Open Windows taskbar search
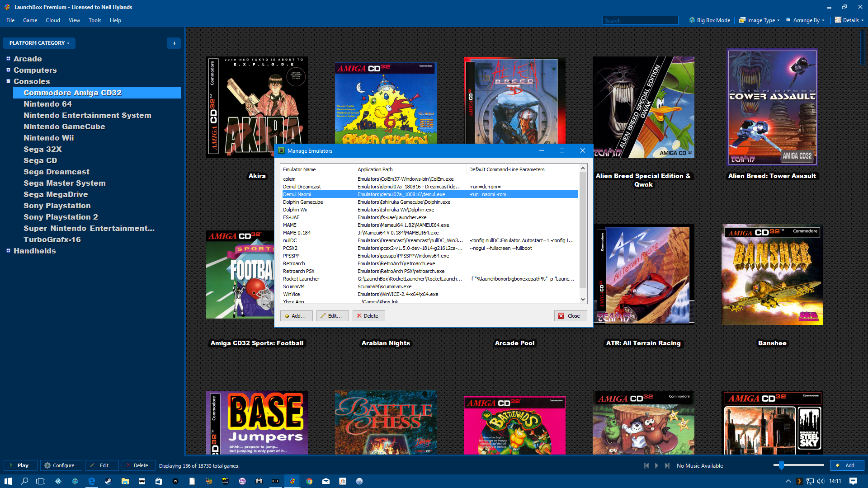The width and height of the screenshot is (868, 488). coord(25,481)
